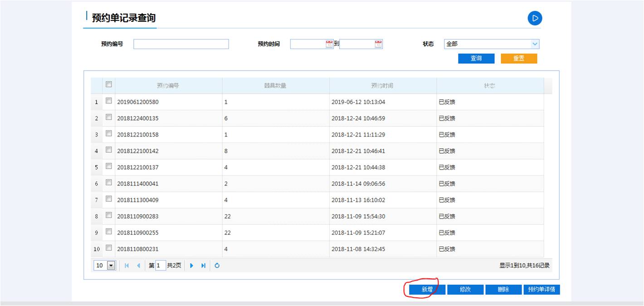Sort by 状态 column header

pos(490,86)
